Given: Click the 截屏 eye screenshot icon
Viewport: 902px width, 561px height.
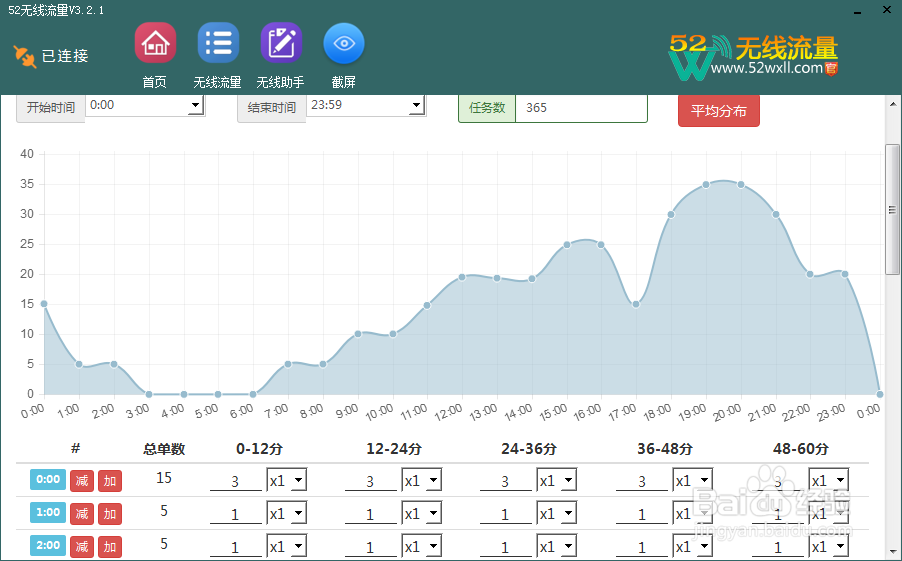Looking at the screenshot, I should click(344, 43).
